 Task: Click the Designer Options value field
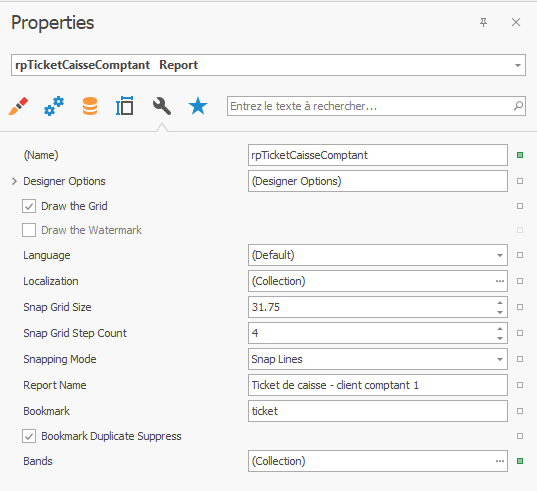pyautogui.click(x=378, y=181)
